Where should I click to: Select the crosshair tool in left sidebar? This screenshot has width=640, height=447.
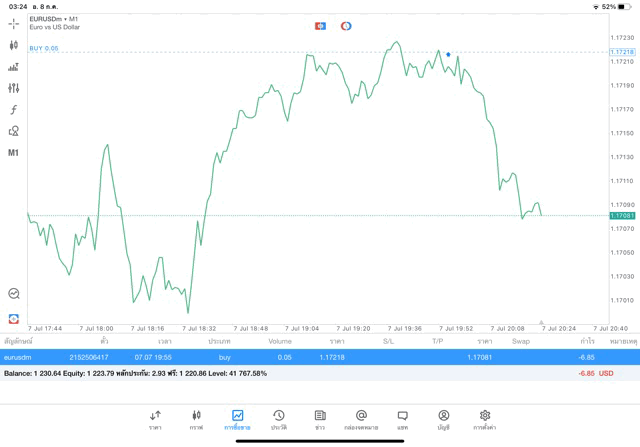(x=13, y=23)
